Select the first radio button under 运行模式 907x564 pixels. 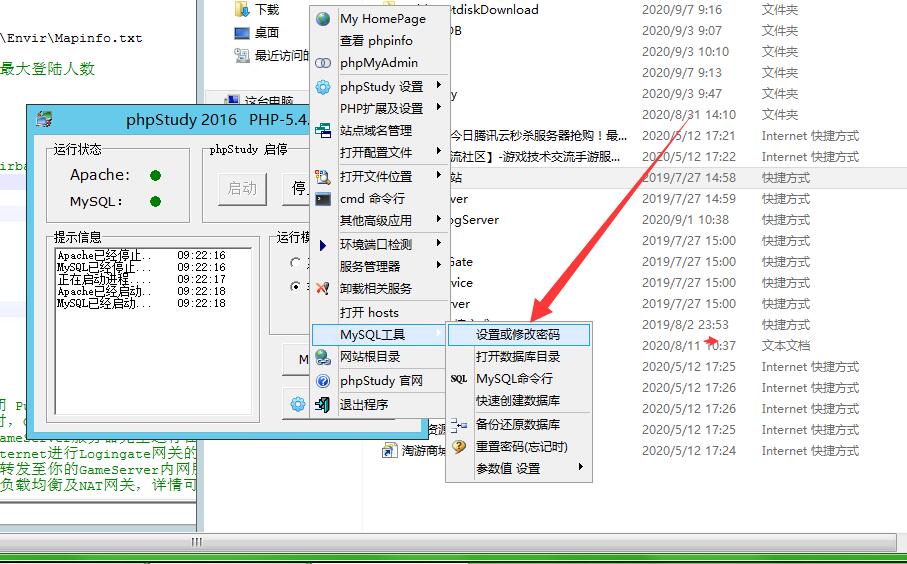[x=295, y=263]
